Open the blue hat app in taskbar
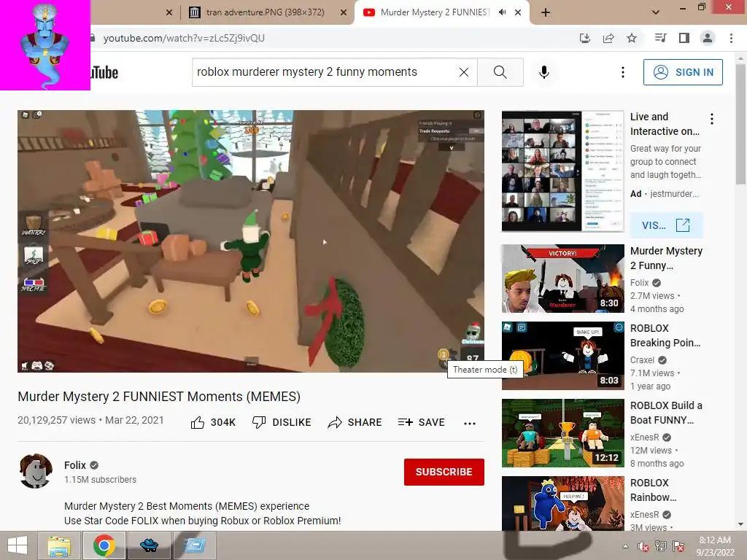Viewport: 747px width, 560px height. 149,545
